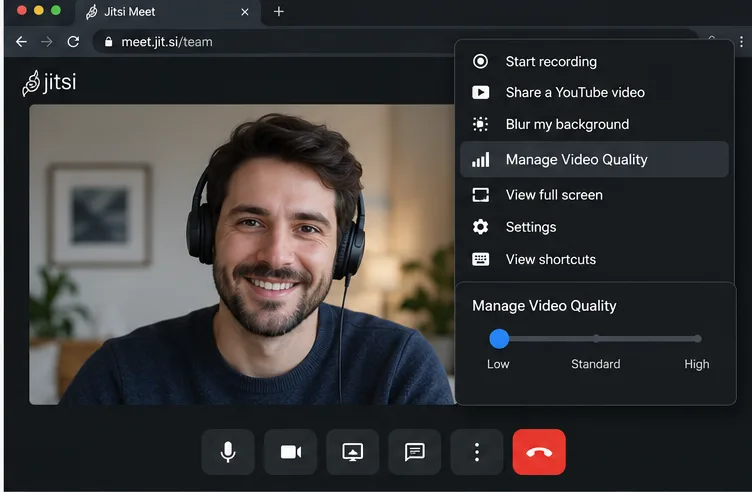The height and width of the screenshot is (492, 752).
Task: Click the Manage Video Quality panel heading
Action: (x=544, y=306)
